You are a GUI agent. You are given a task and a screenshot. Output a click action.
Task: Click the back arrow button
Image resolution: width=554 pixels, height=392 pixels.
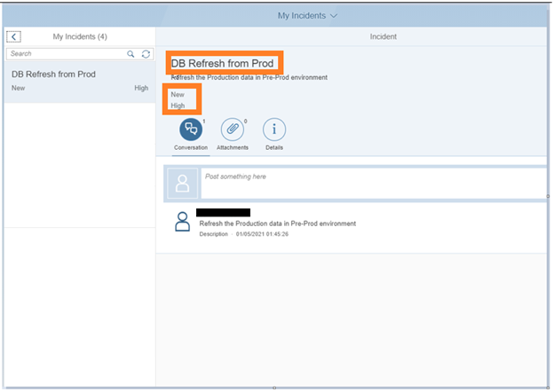pos(14,36)
